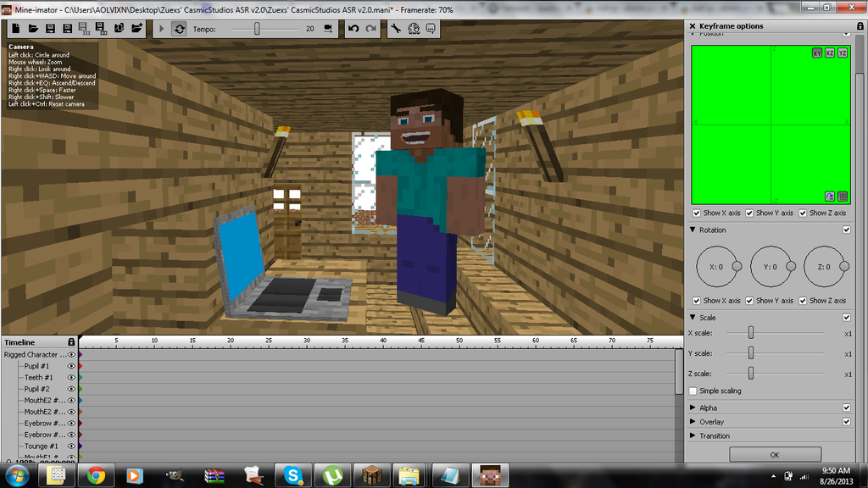Adjust the X scale slider
Viewport: 868px width, 488px height.
[x=751, y=332]
